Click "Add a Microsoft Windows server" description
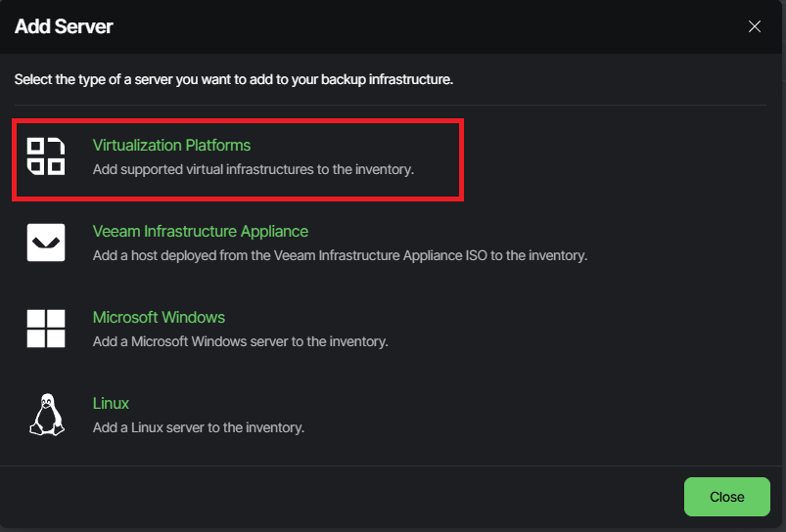 click(x=240, y=341)
